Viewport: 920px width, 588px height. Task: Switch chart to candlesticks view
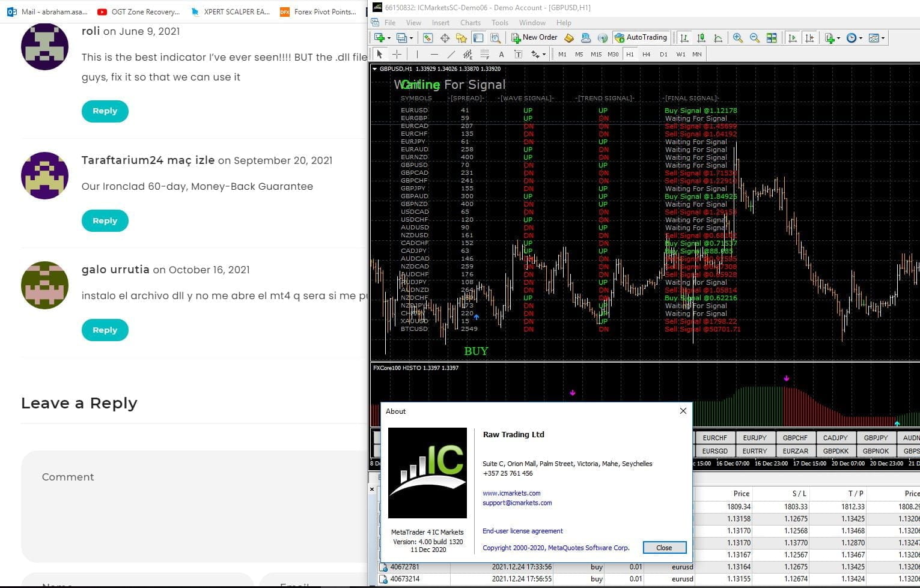pyautogui.click(x=701, y=38)
